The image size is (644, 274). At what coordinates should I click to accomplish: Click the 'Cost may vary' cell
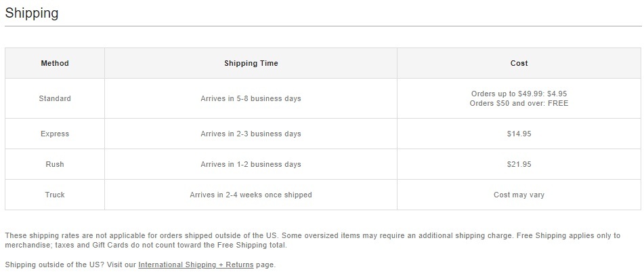tap(519, 195)
